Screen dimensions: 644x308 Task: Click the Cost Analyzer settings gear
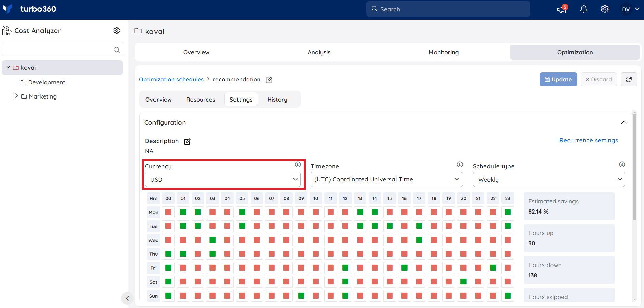[117, 31]
